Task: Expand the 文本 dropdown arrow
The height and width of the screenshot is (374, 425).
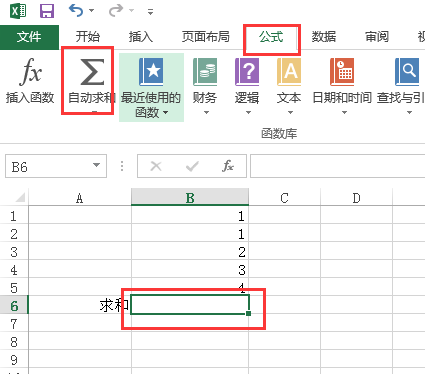Action: 290,113
